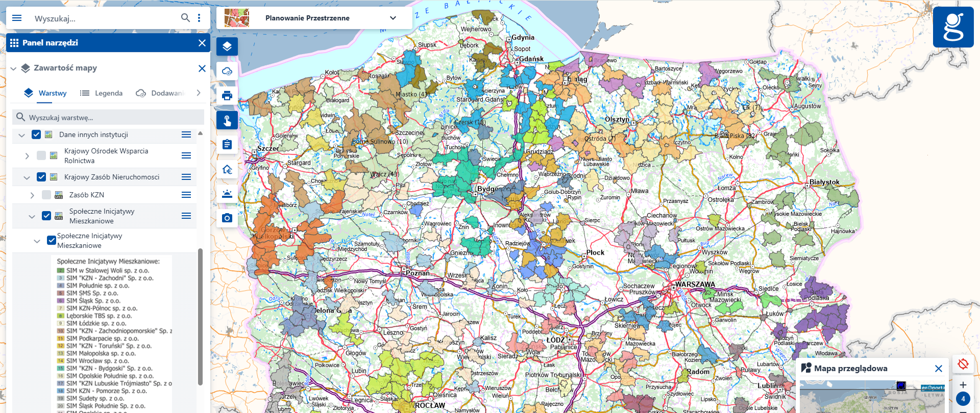The width and height of the screenshot is (980, 413).
Task: Click the WARSZAWA label on the map
Action: tap(695, 285)
